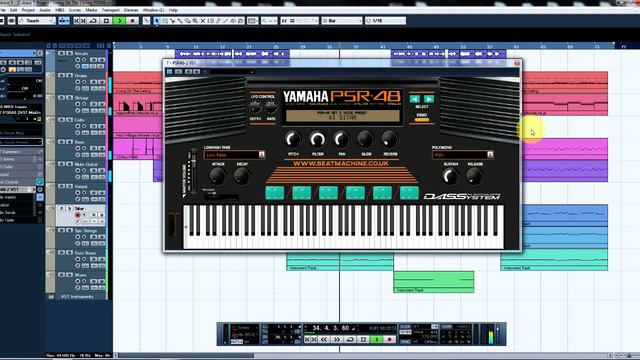Open the www.beatmachine.co.uk link
The width and height of the screenshot is (640, 360).
click(341, 164)
